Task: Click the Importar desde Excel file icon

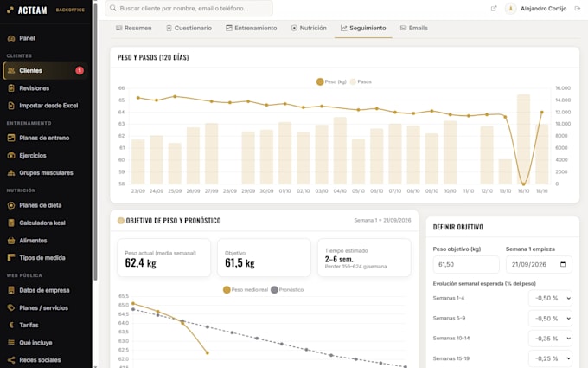Action: (x=11, y=106)
